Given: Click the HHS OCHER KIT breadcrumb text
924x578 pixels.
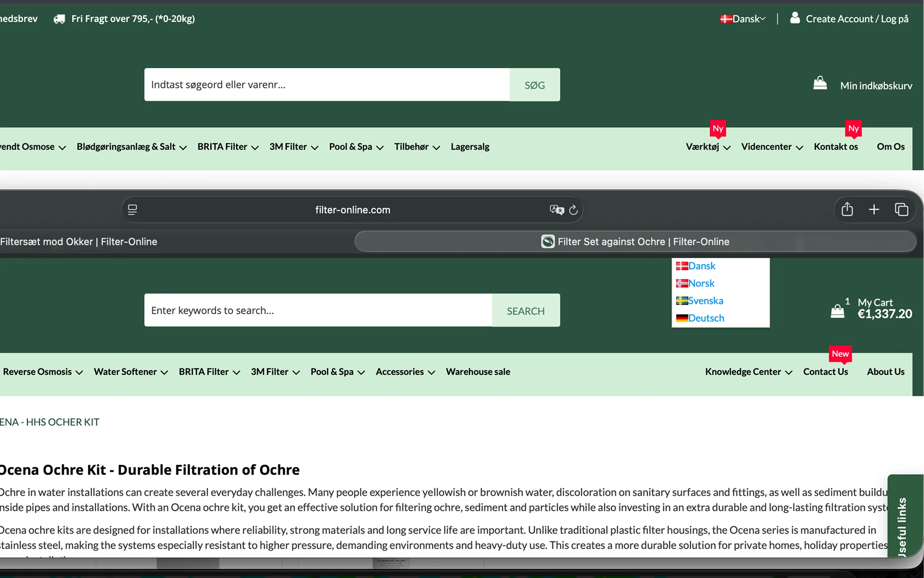Looking at the screenshot, I should click(63, 422).
